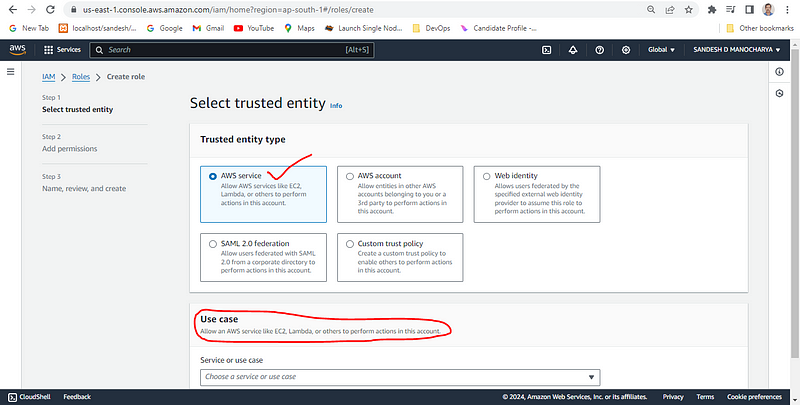This screenshot has width=800, height=405.
Task: Open the Other bookmarks folder
Action: tap(760, 29)
